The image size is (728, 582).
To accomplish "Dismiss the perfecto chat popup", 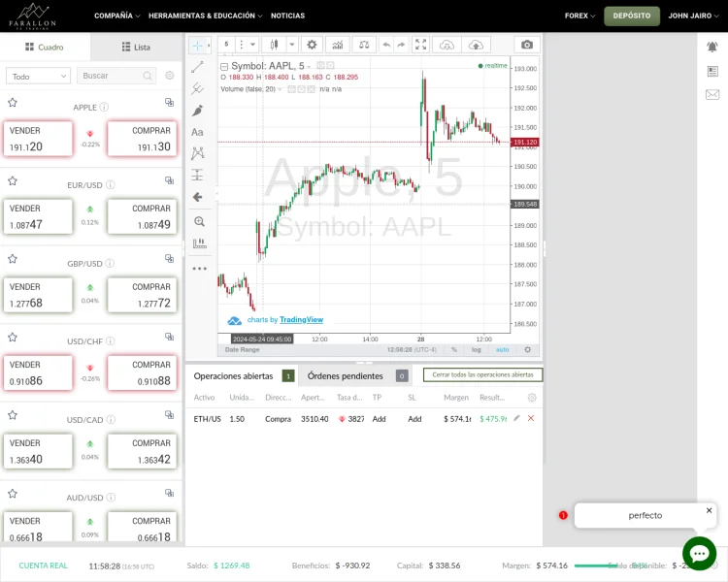I will pos(709,510).
